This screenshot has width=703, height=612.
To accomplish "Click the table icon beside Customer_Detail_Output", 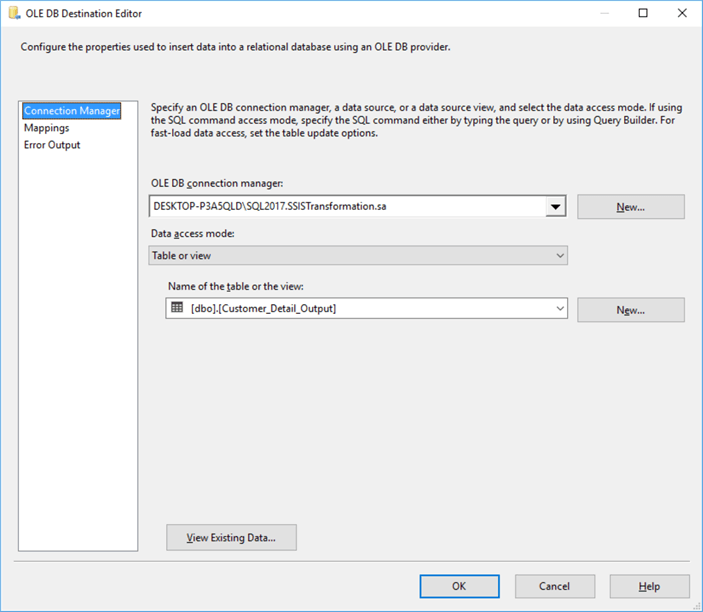I will (177, 308).
